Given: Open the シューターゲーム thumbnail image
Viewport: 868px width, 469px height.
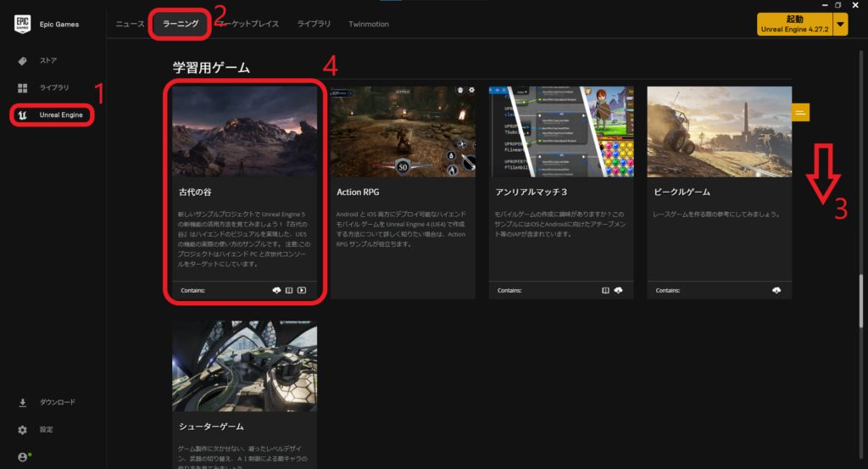Looking at the screenshot, I should coord(245,366).
